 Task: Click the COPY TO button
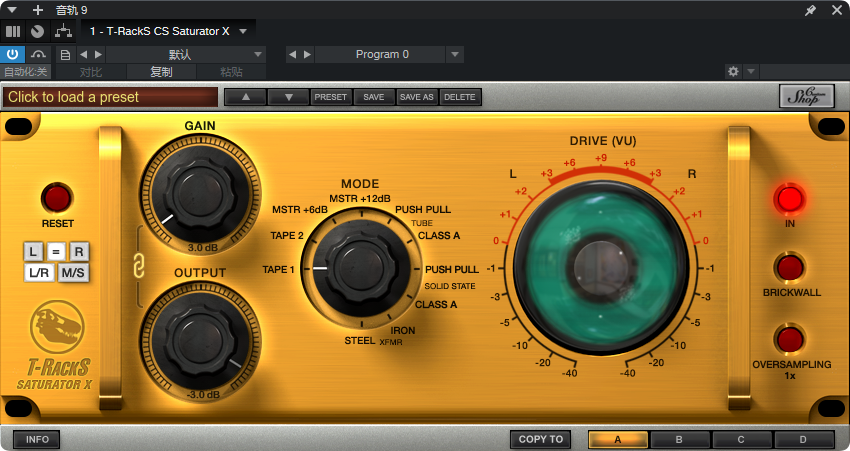[x=540, y=440]
